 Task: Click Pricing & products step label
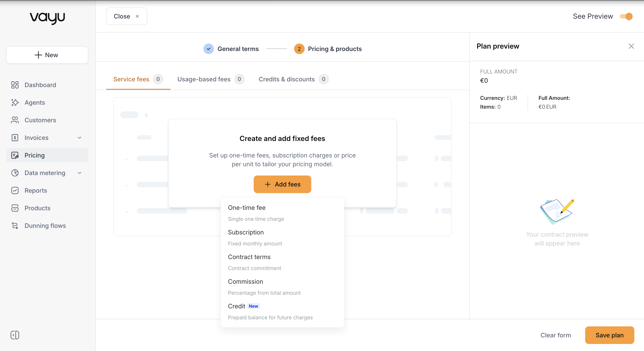335,49
